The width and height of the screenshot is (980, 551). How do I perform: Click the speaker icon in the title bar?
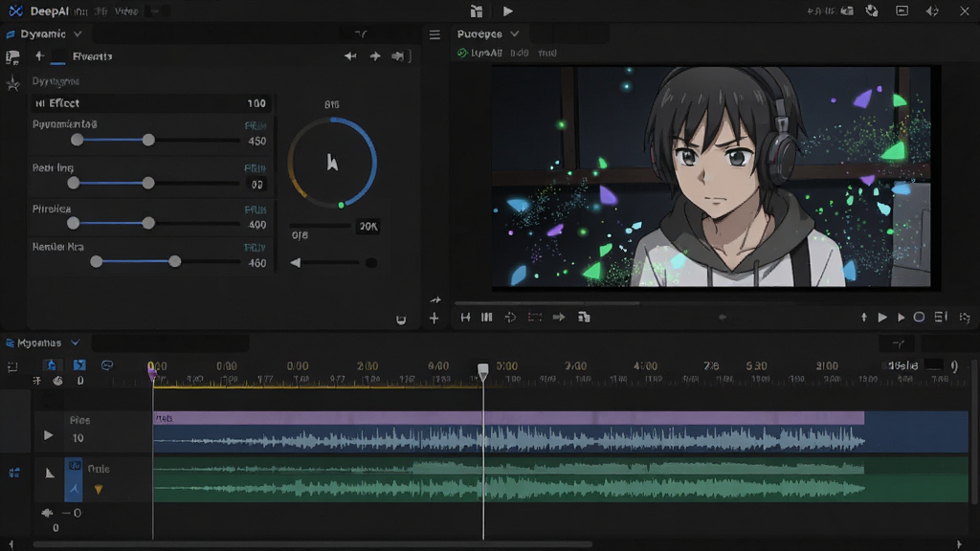coord(932,11)
